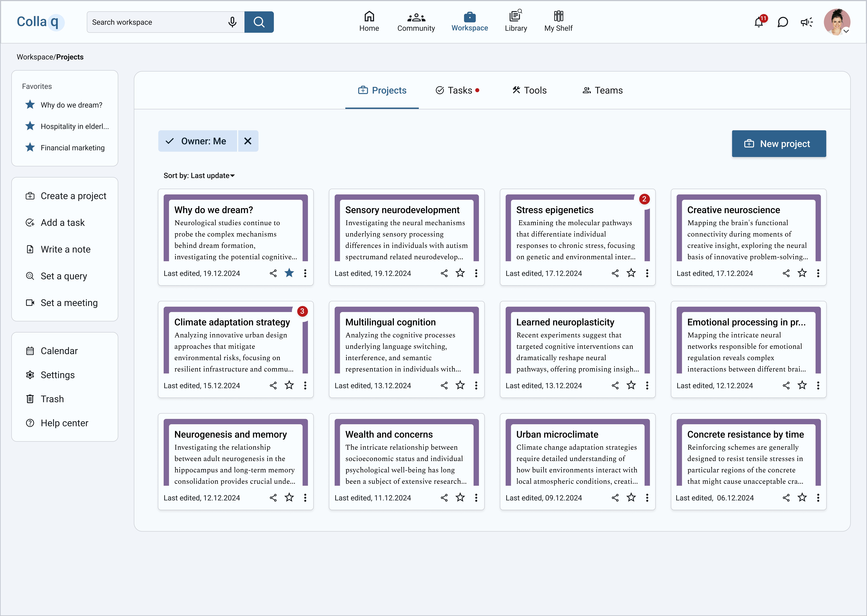Open the notifications bell
Viewport: 867px width, 616px height.
tap(759, 22)
